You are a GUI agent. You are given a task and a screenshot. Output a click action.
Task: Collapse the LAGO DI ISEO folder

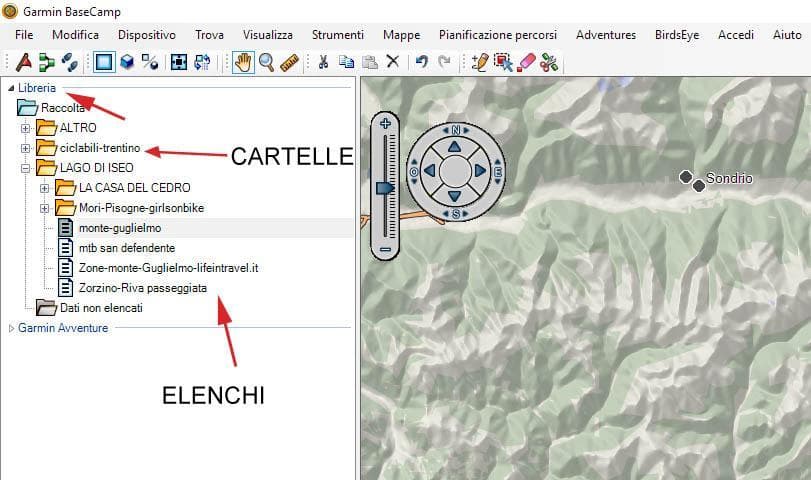25,168
